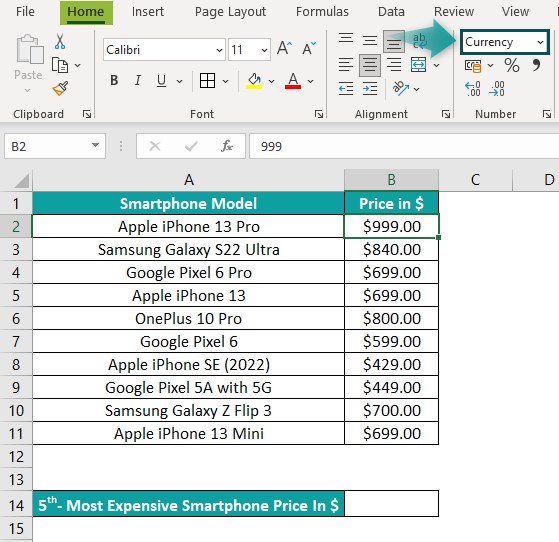Apply the Percent Style icon

click(512, 65)
